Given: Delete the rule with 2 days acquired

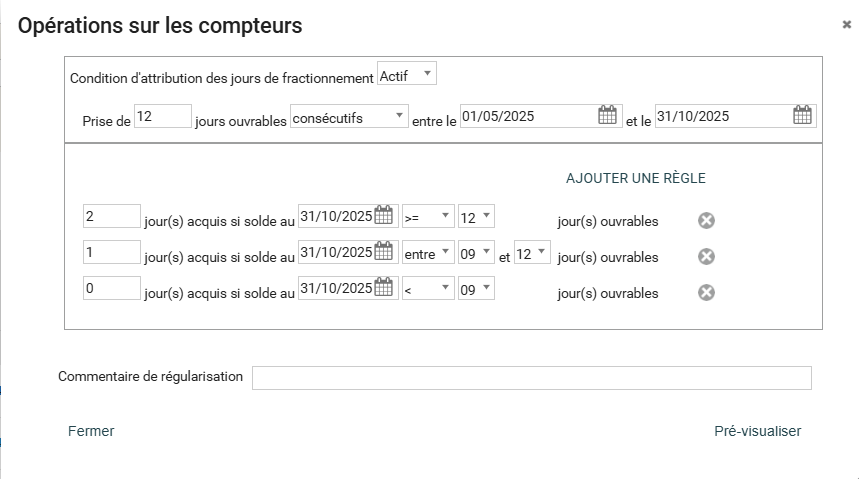Looking at the screenshot, I should coord(706,221).
